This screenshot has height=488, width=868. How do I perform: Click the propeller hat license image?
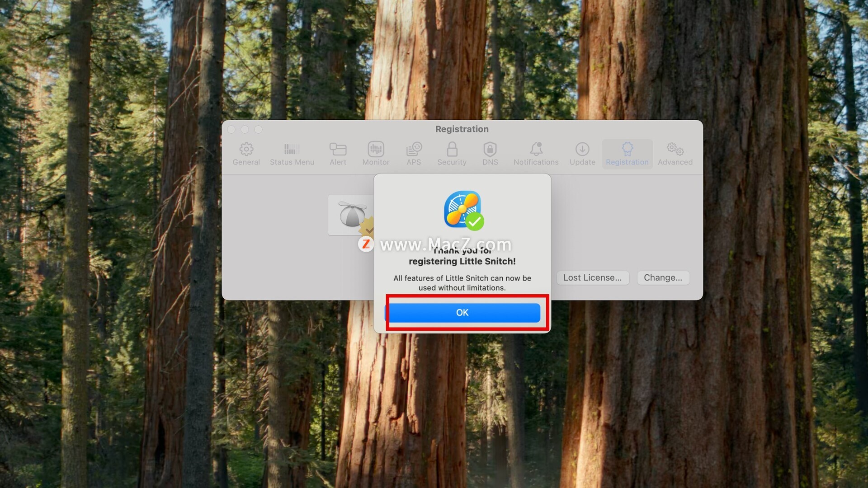(352, 215)
